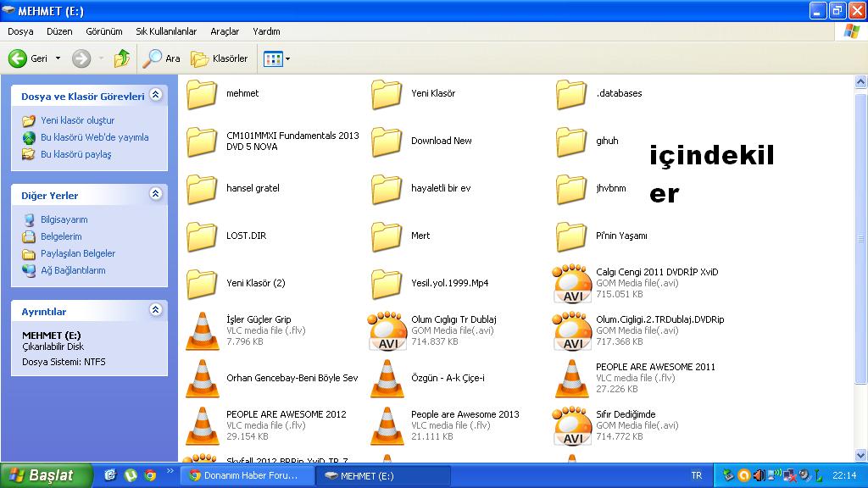This screenshot has height=488, width=868.
Task: Open dropdown arrow next to Geri button
Action: tap(58, 58)
